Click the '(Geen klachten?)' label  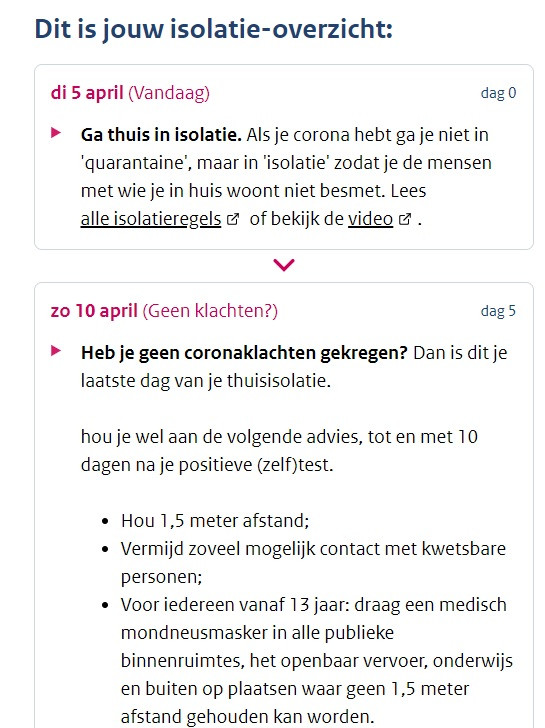pyautogui.click(x=210, y=311)
